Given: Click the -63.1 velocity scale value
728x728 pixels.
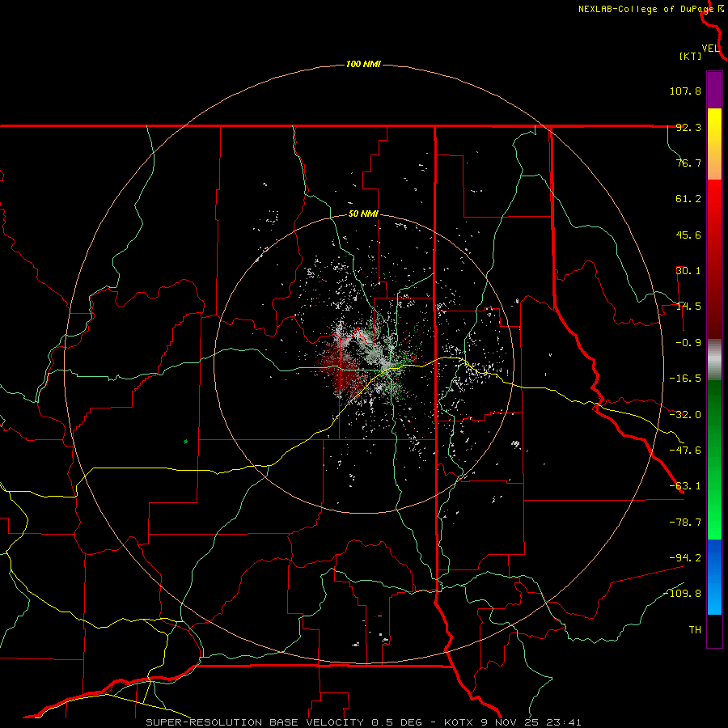Looking at the screenshot, I should [685, 486].
